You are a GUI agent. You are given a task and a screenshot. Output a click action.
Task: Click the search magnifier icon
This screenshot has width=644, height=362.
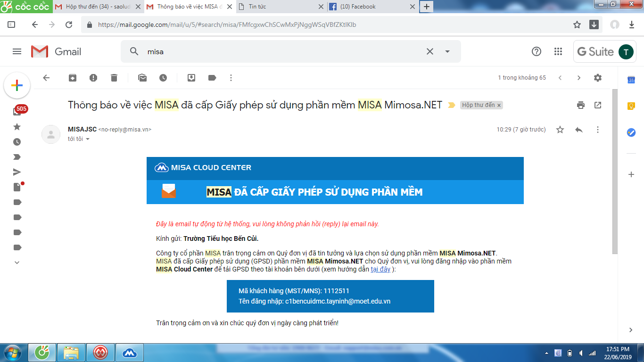[134, 51]
